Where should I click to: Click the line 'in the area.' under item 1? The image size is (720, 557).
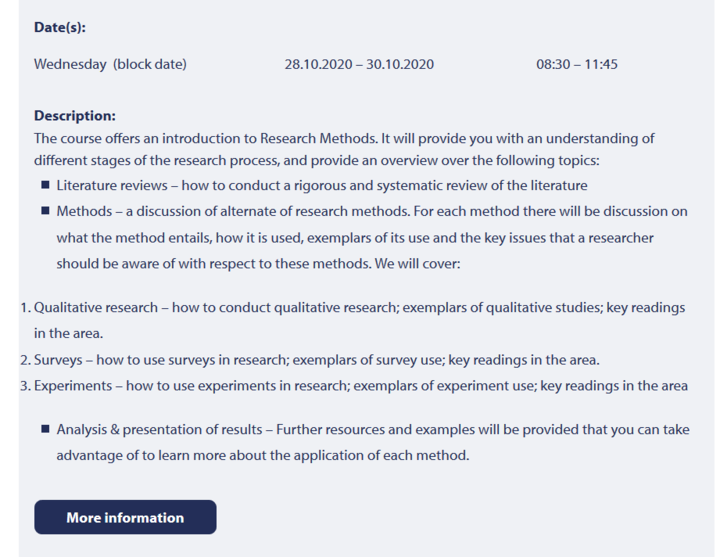coord(68,333)
